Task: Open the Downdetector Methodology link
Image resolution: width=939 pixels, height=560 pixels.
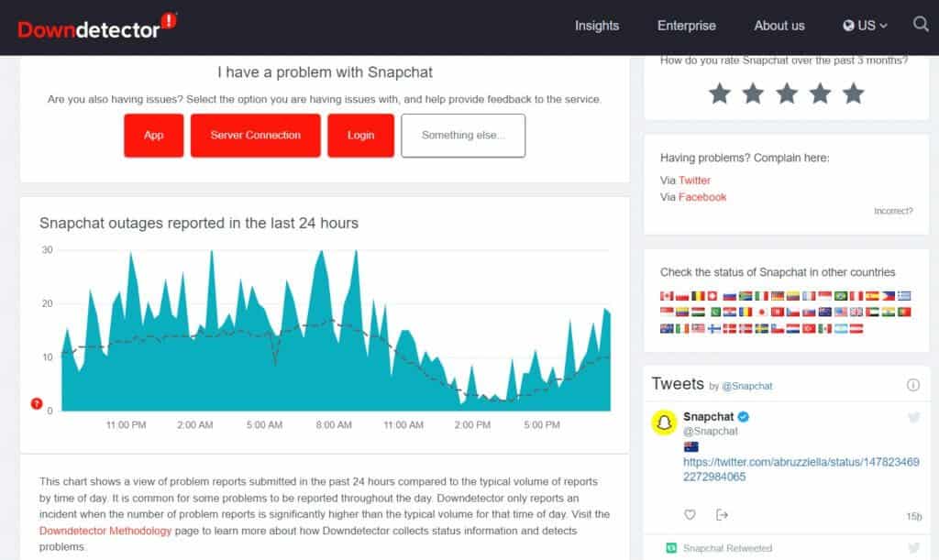Action: [105, 531]
